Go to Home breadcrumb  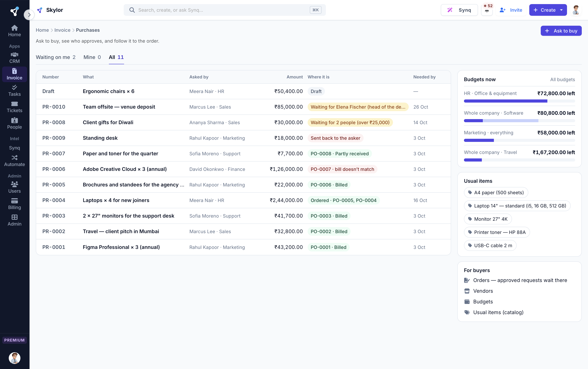(x=42, y=30)
